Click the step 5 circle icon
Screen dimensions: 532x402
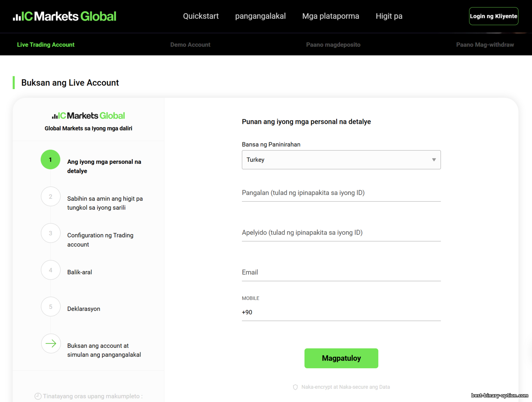pyautogui.click(x=51, y=307)
